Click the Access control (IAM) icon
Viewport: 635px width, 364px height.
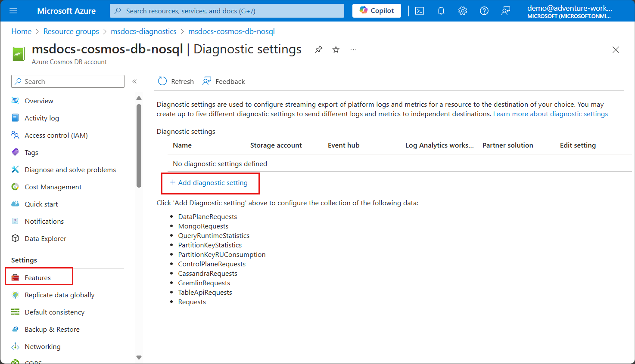click(16, 135)
